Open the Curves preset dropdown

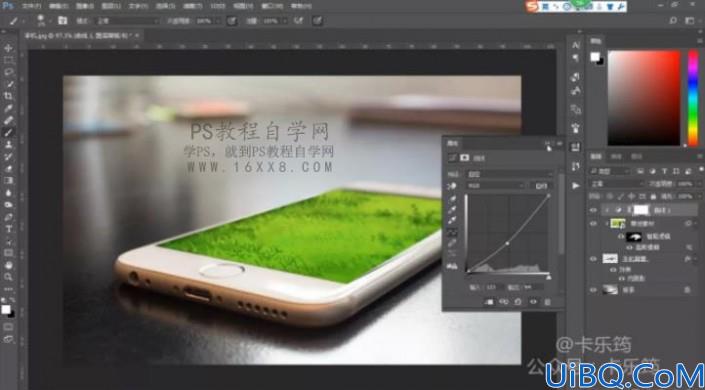[510, 174]
